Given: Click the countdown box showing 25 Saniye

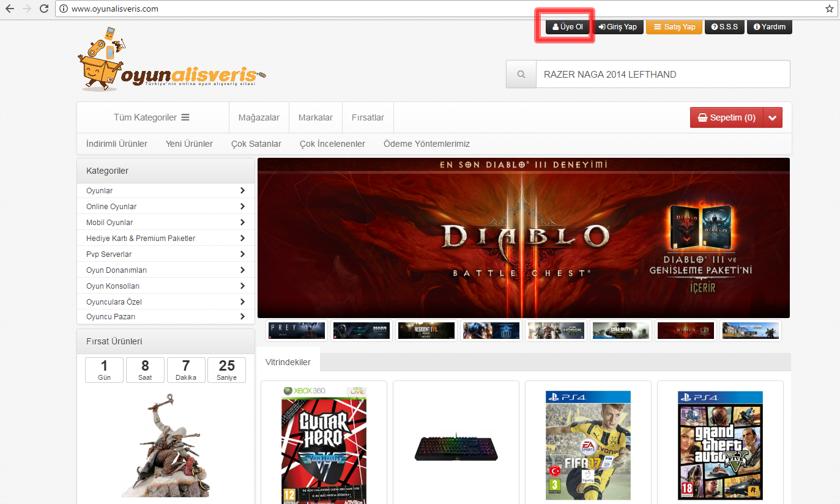Looking at the screenshot, I should (x=226, y=370).
